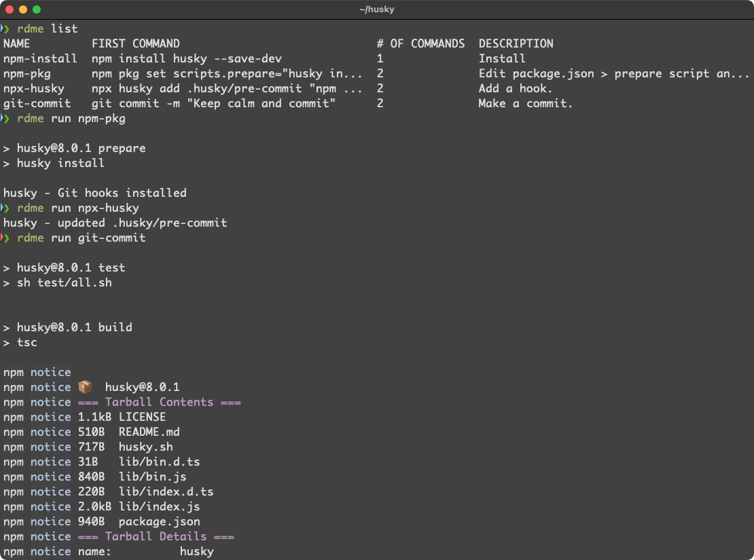Click the prompt arrow before npx-husky run

[5, 208]
